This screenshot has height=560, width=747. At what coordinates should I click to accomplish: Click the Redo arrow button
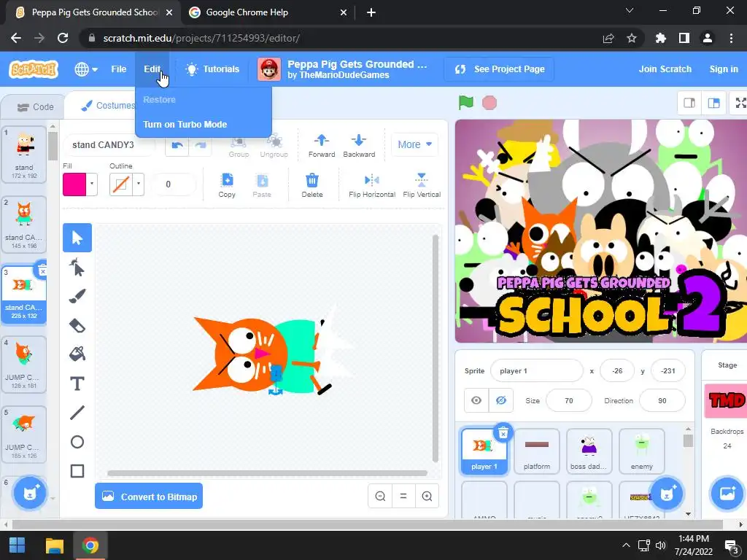pyautogui.click(x=201, y=145)
